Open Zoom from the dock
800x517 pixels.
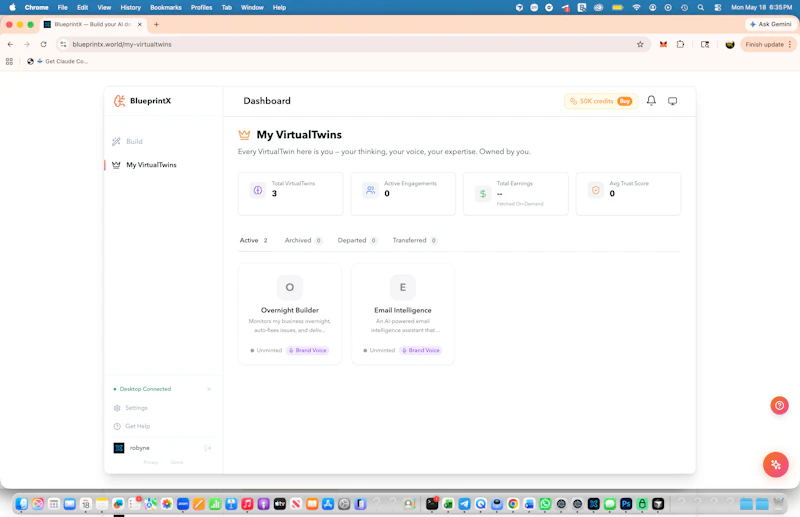183,504
